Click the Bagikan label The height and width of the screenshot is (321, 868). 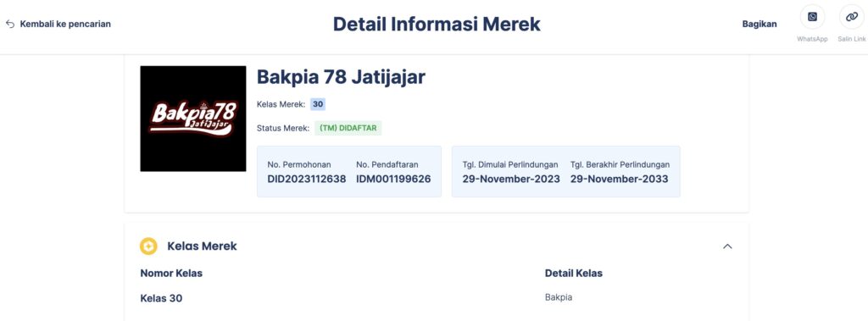pyautogui.click(x=759, y=24)
